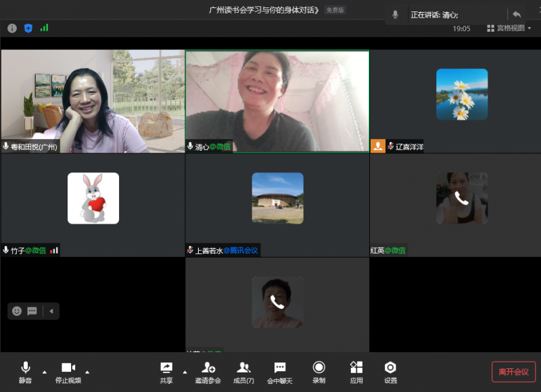This screenshot has height=392, width=541.
Task: Expand audio options arrow beside 静音
Action: (45, 372)
